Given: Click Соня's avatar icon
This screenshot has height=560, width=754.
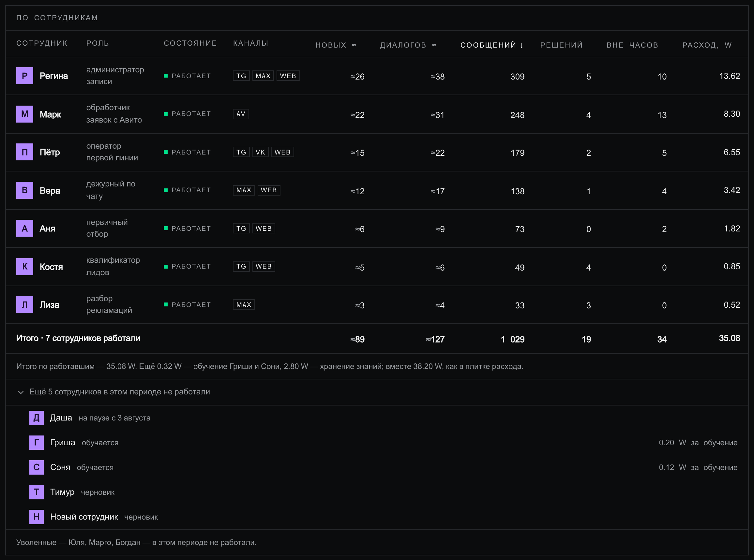Looking at the screenshot, I should click(x=36, y=467).
